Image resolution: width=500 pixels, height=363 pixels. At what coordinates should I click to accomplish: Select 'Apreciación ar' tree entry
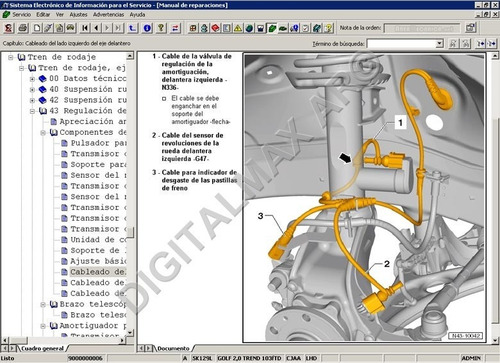click(x=93, y=122)
